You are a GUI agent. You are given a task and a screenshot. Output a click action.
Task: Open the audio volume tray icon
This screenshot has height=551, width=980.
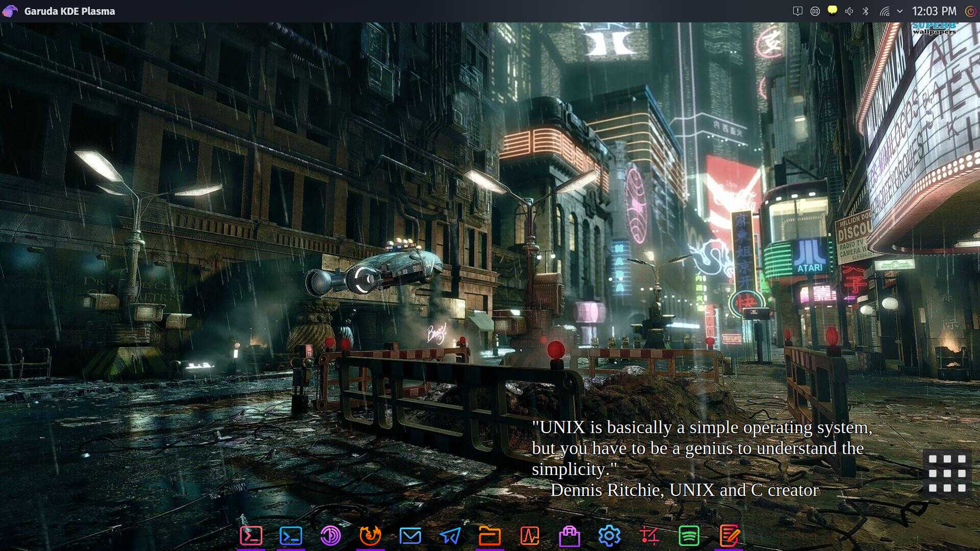pos(849,11)
